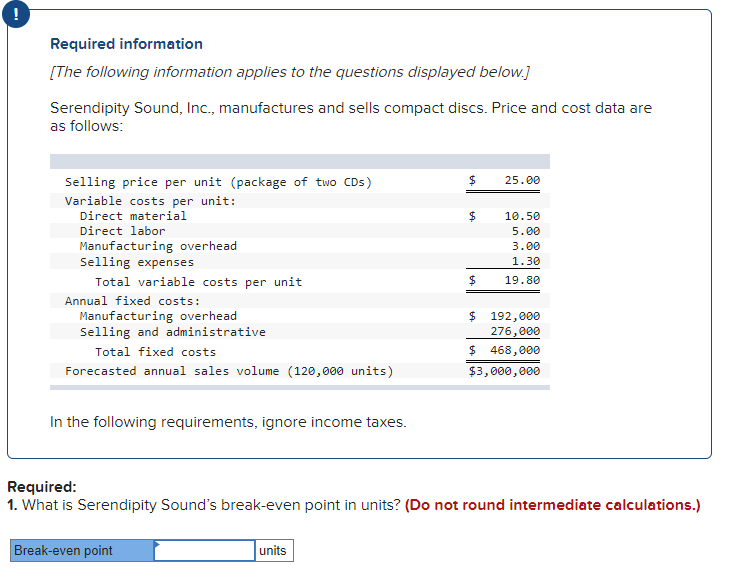Click the 'ignore income taxes' sentence

(228, 422)
